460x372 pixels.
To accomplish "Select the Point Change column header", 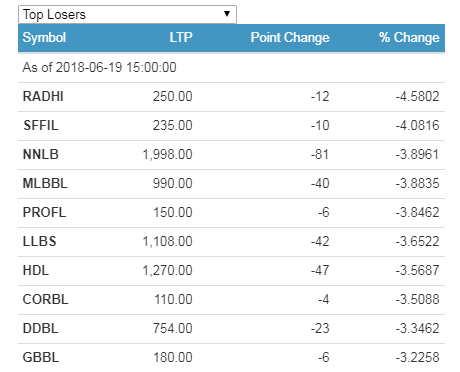I will (290, 37).
